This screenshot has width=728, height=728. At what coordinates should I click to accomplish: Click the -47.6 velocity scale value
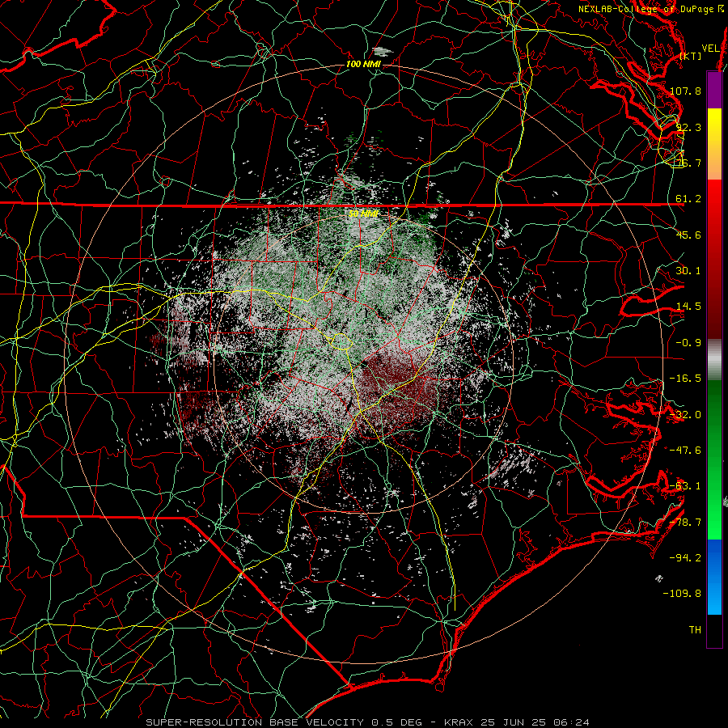685,451
